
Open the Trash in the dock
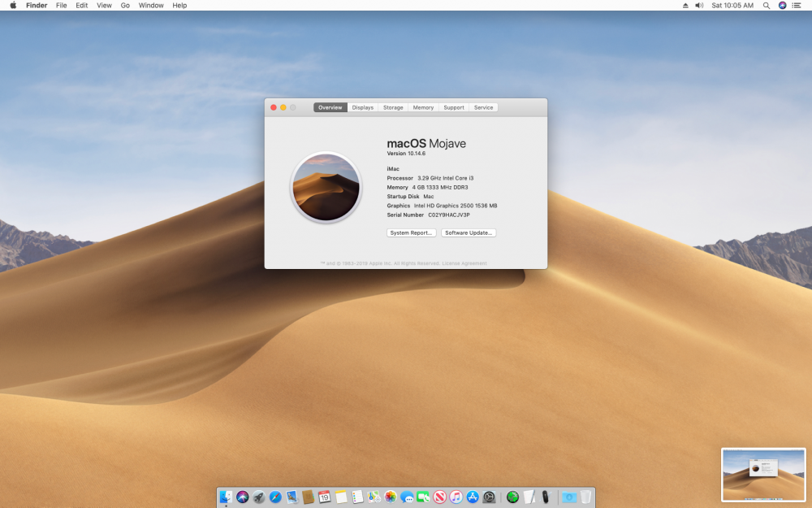pyautogui.click(x=585, y=497)
